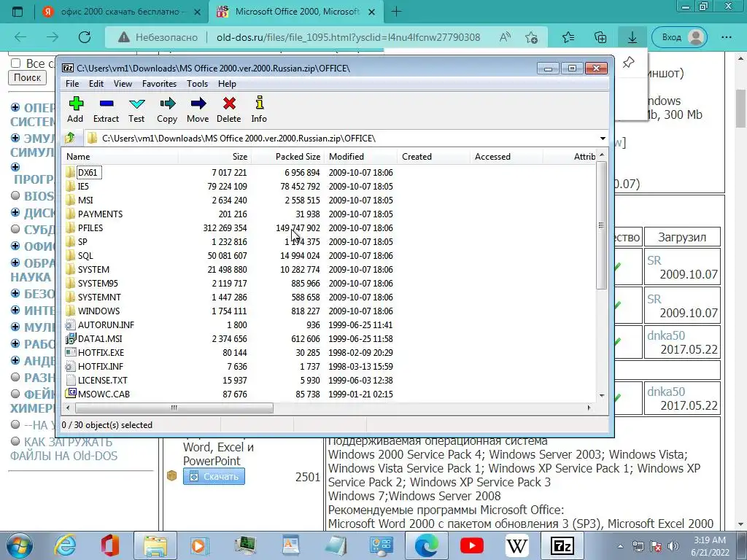Open the Help menu in 7-Zip
This screenshot has width=747, height=560.
pyautogui.click(x=228, y=84)
